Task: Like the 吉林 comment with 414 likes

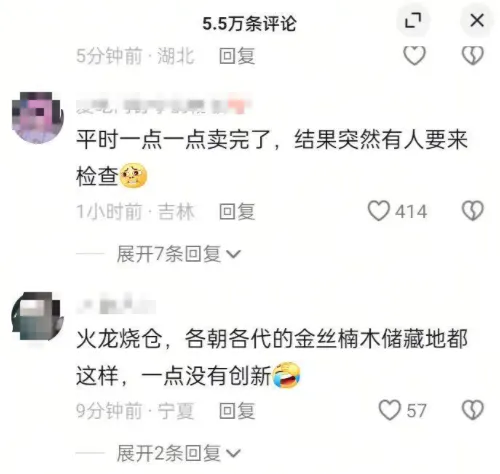Action: tap(379, 211)
